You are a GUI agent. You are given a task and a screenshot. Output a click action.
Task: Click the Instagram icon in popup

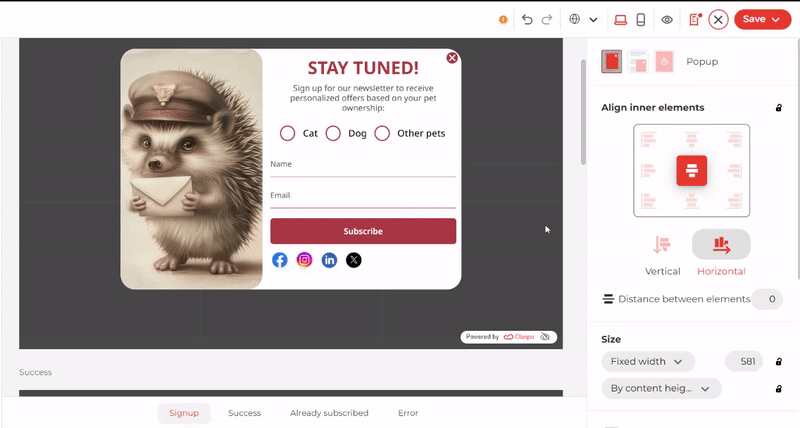304,260
